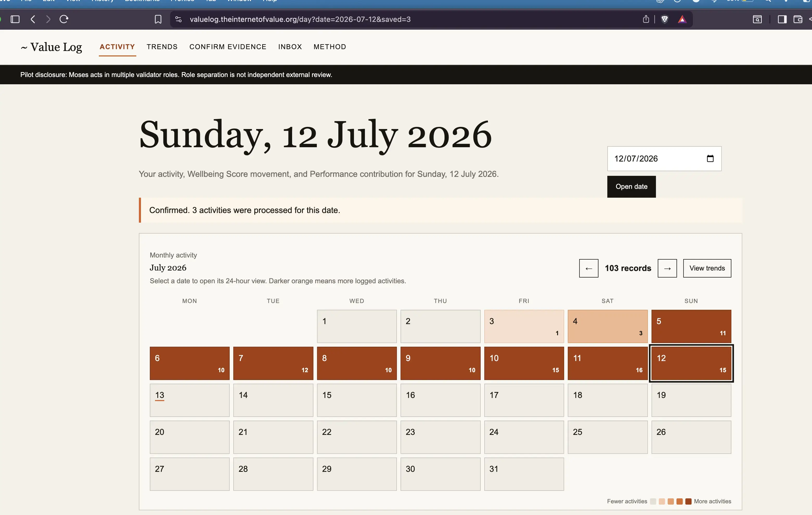The height and width of the screenshot is (515, 812).
Task: Click the darkest legend color swatch
Action: [x=688, y=501]
